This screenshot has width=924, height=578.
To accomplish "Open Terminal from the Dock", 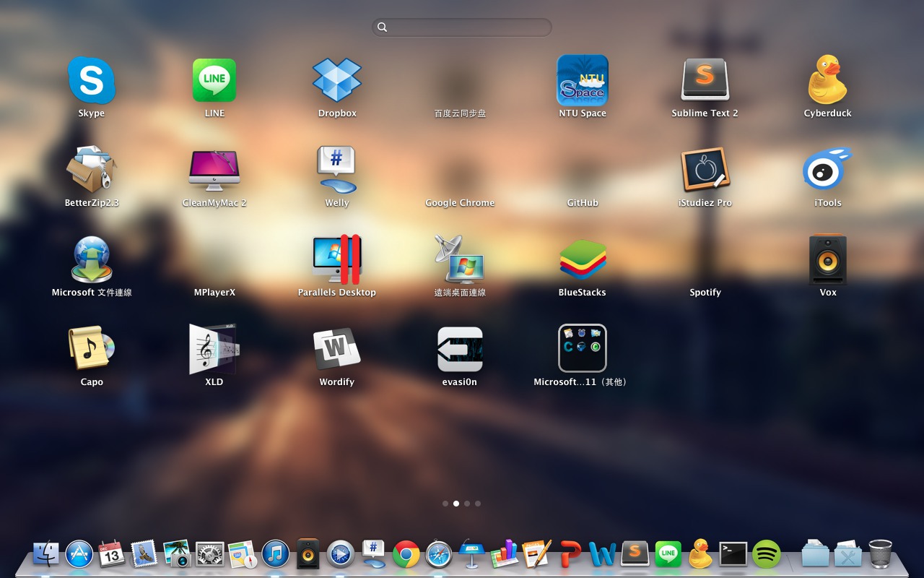I will click(733, 554).
